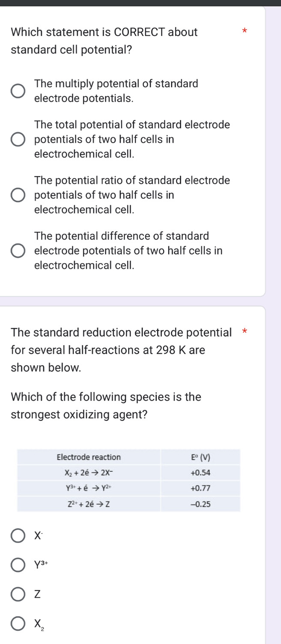Click the −0.25 potential value
Image resolution: width=281 pixels, height=644 pixels.
pos(200,504)
